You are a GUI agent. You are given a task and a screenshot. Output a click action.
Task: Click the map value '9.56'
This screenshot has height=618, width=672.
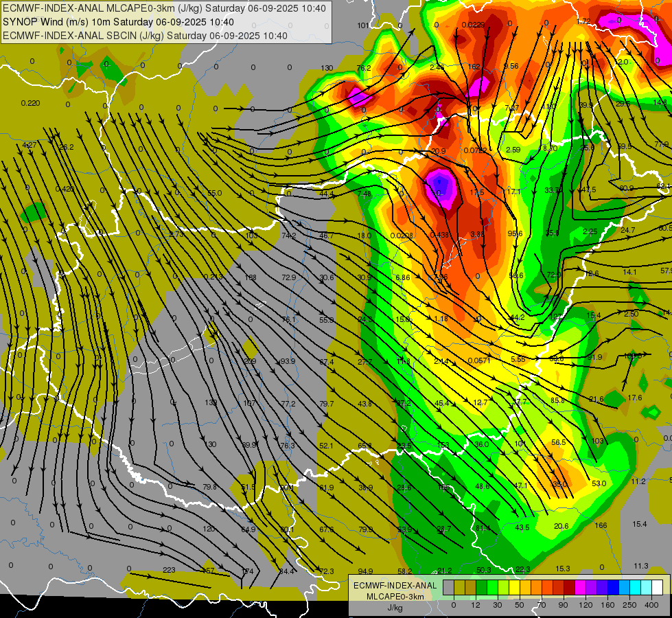click(511, 66)
